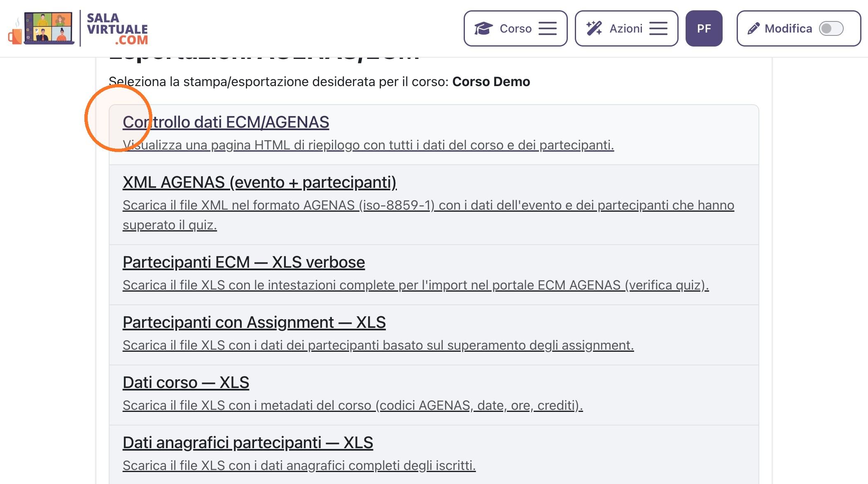Click the Corso label in the header
The width and height of the screenshot is (868, 484).
click(x=516, y=28)
